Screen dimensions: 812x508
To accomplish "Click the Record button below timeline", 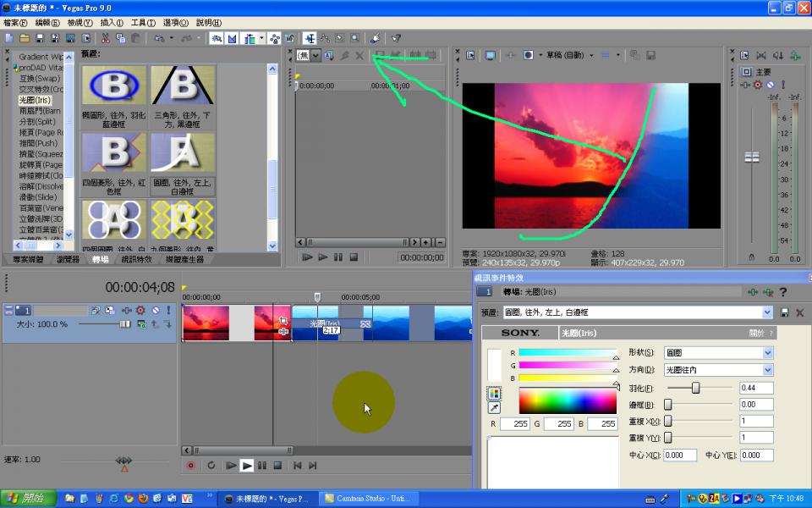I will 190,465.
